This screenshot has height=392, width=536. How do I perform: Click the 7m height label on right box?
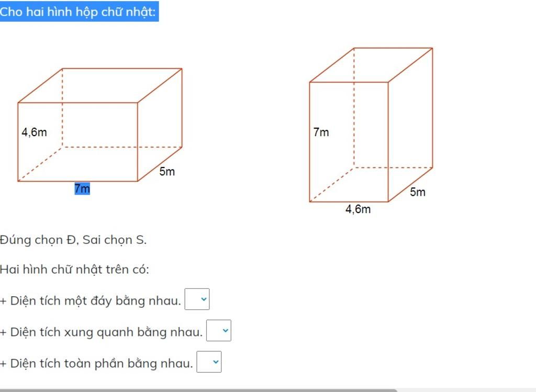click(321, 132)
